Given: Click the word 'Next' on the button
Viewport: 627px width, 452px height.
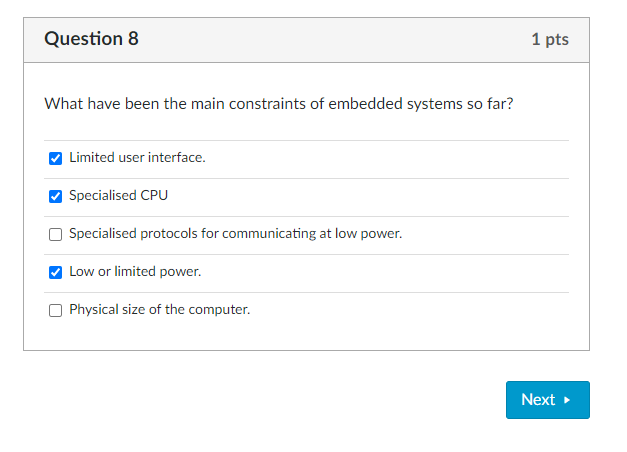Looking at the screenshot, I should pos(538,400).
